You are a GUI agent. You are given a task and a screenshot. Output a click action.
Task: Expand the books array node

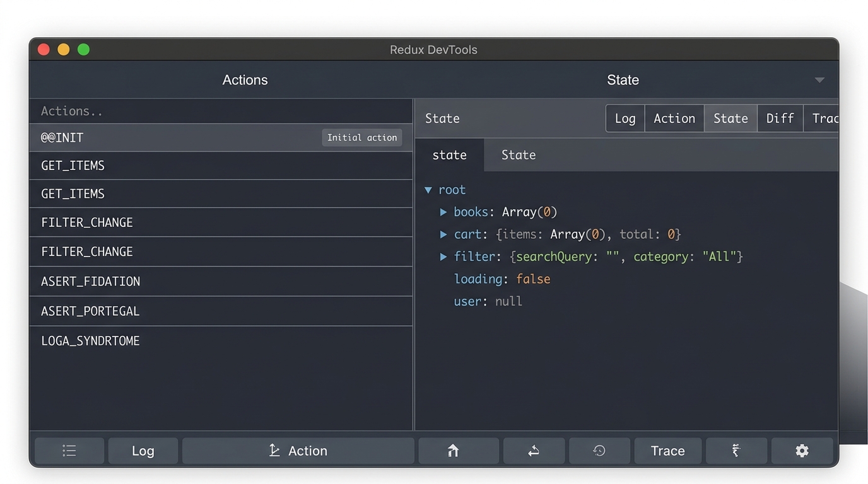(x=443, y=212)
